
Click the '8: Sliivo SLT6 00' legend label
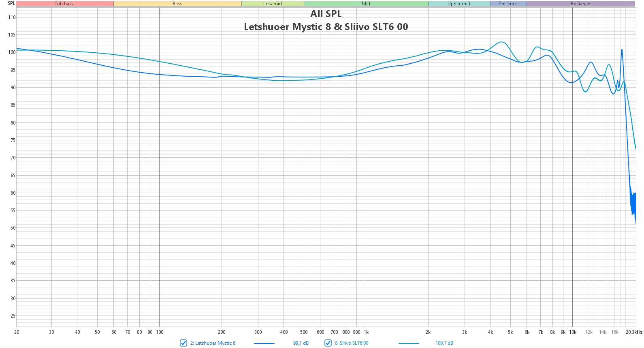click(x=352, y=343)
